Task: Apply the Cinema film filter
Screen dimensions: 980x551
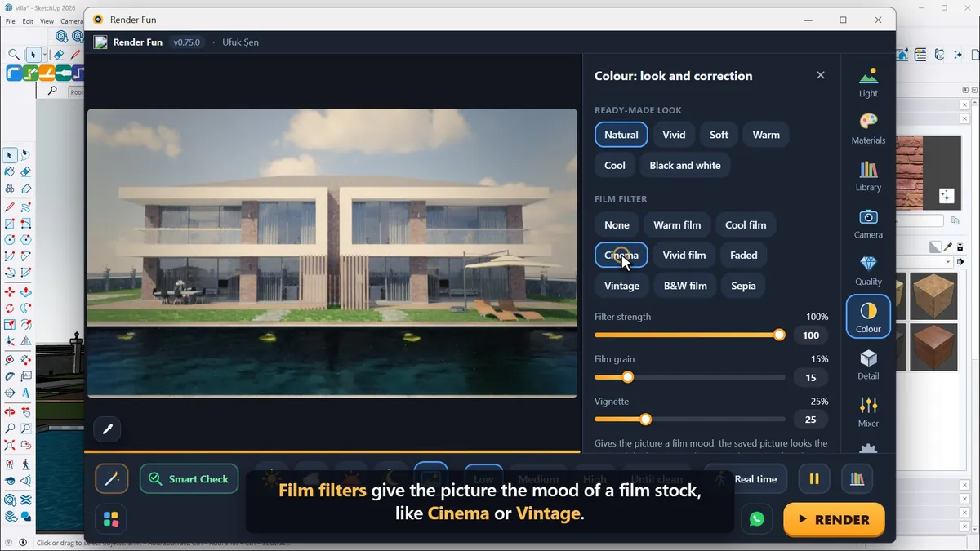Action: [621, 256]
